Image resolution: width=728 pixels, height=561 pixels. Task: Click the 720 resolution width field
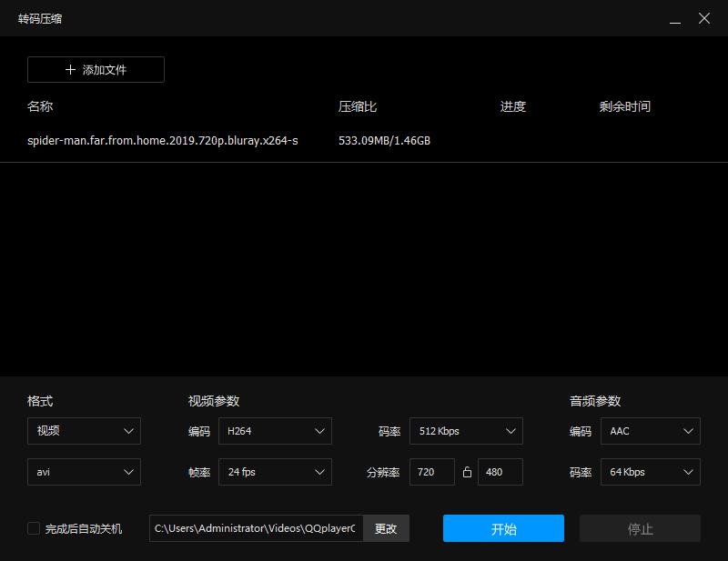pos(430,472)
